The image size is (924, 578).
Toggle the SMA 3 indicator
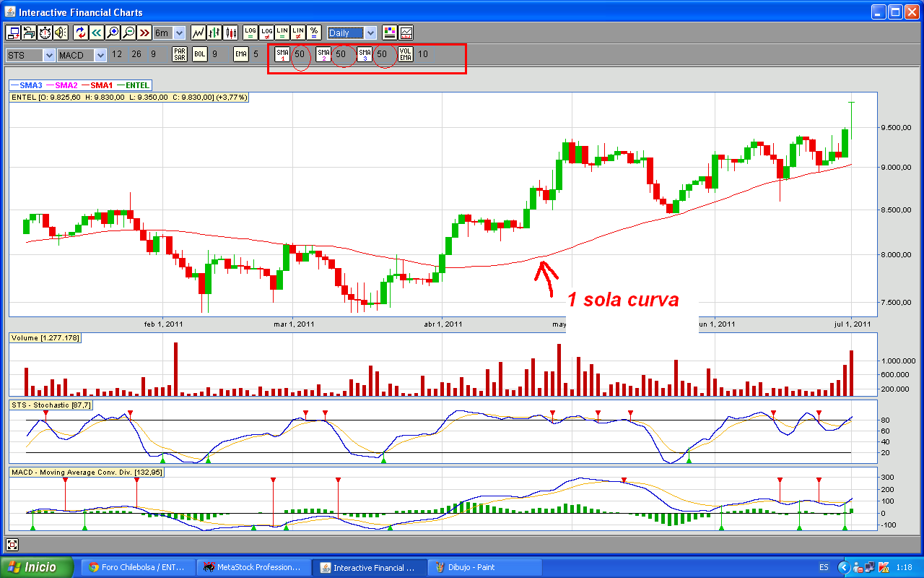tap(365, 54)
